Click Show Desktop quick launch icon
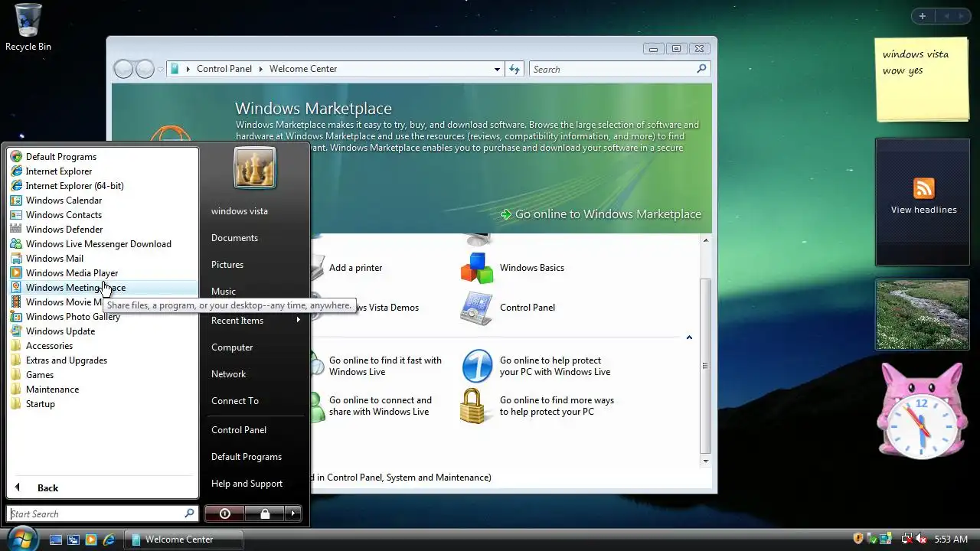 tap(56, 540)
